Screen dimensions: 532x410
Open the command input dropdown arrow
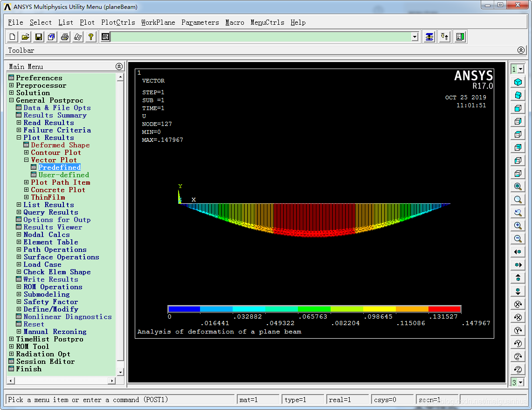[415, 37]
